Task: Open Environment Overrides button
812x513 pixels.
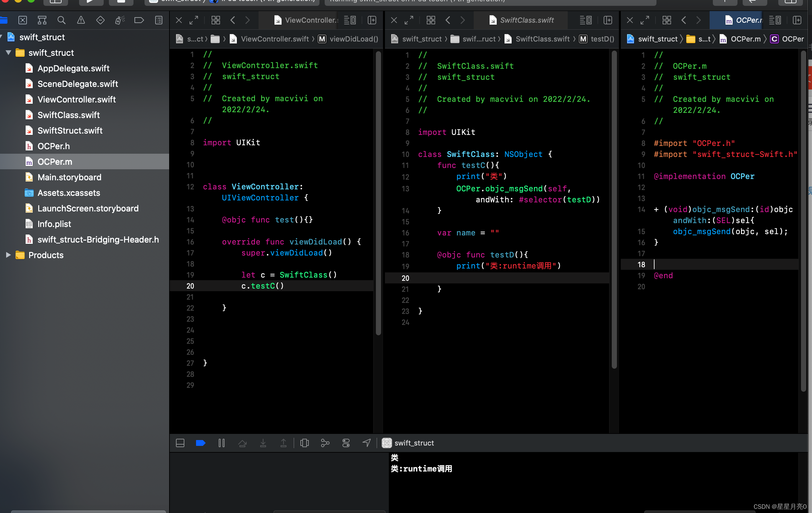Action: tap(346, 443)
